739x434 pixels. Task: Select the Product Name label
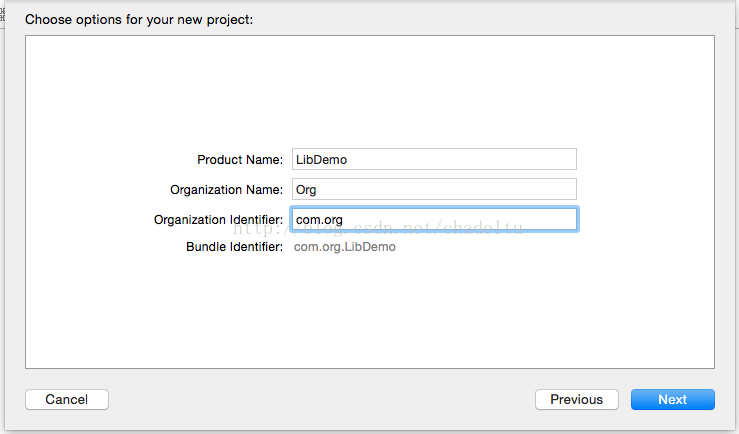click(x=240, y=160)
